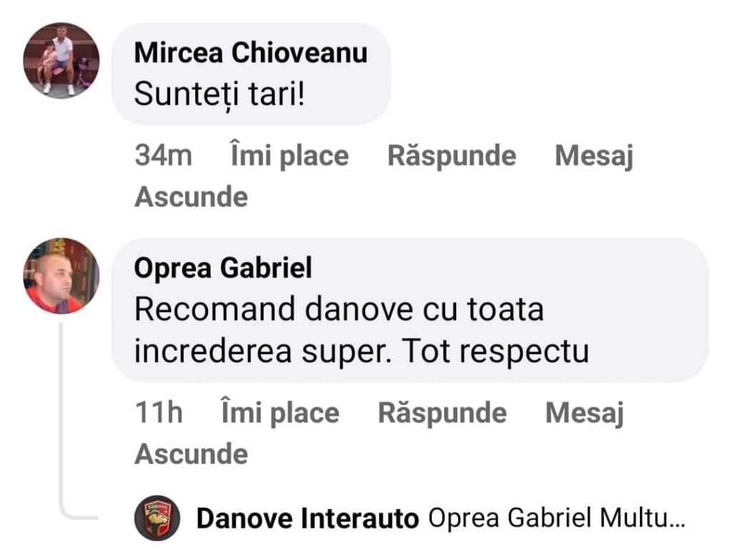Hide Oprea Gabriel's comment using Ascunde
This screenshot has height=560, width=732.
[x=191, y=454]
